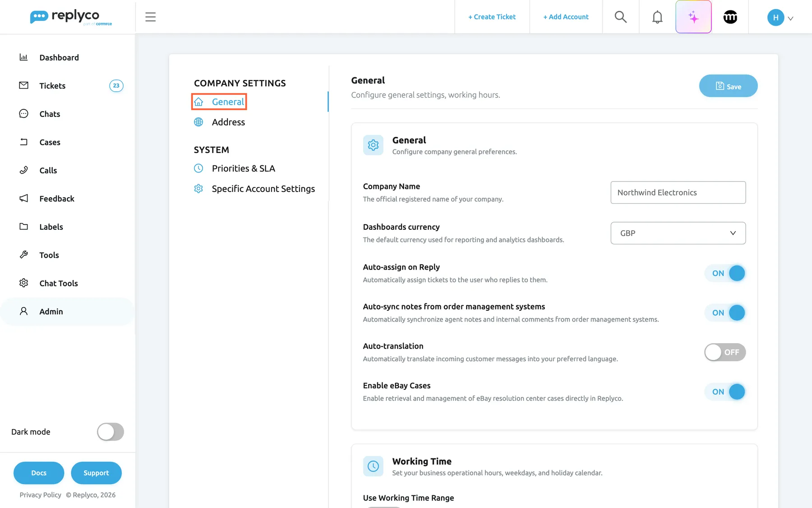812x508 pixels.
Task: Open the search magnifier icon
Action: (x=621, y=17)
